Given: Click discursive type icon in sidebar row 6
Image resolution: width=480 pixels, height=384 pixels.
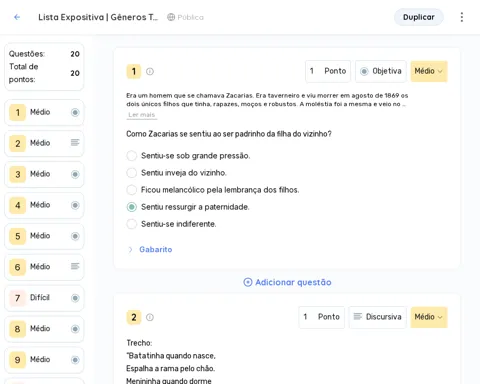Looking at the screenshot, I should tap(75, 266).
